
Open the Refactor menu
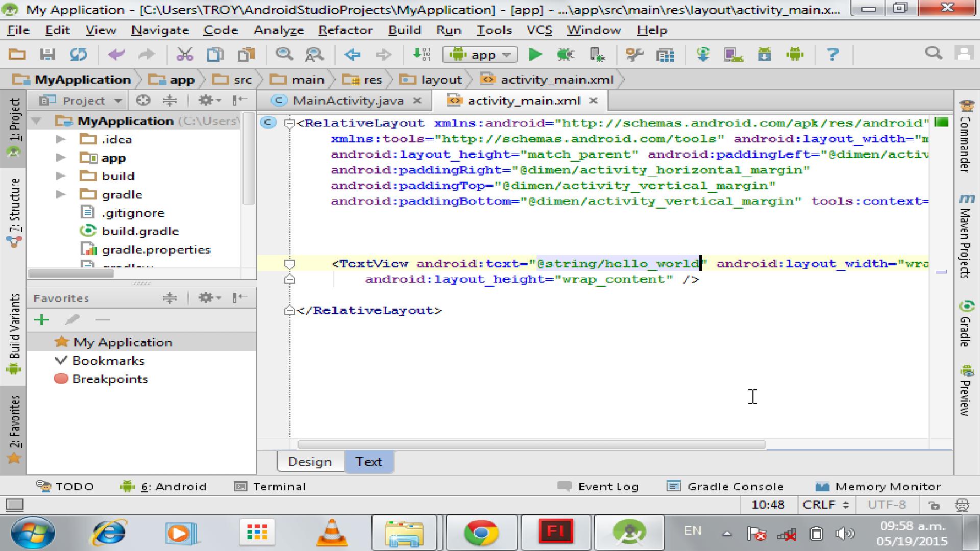pos(345,30)
